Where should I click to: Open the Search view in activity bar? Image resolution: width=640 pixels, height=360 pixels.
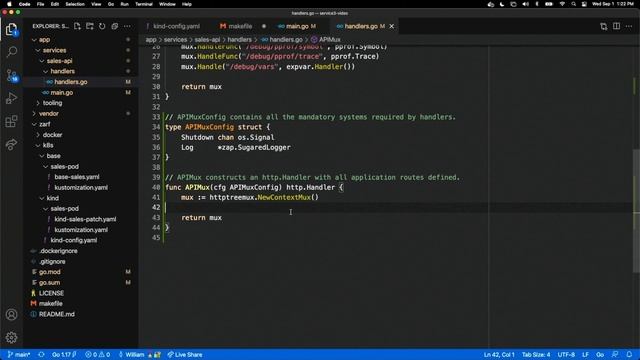[11, 52]
